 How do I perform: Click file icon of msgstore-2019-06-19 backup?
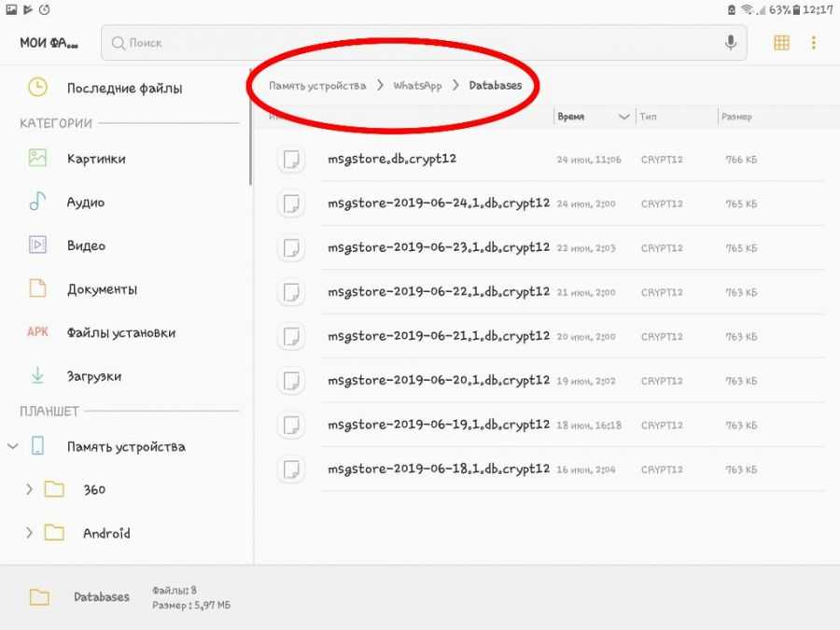pos(291,426)
